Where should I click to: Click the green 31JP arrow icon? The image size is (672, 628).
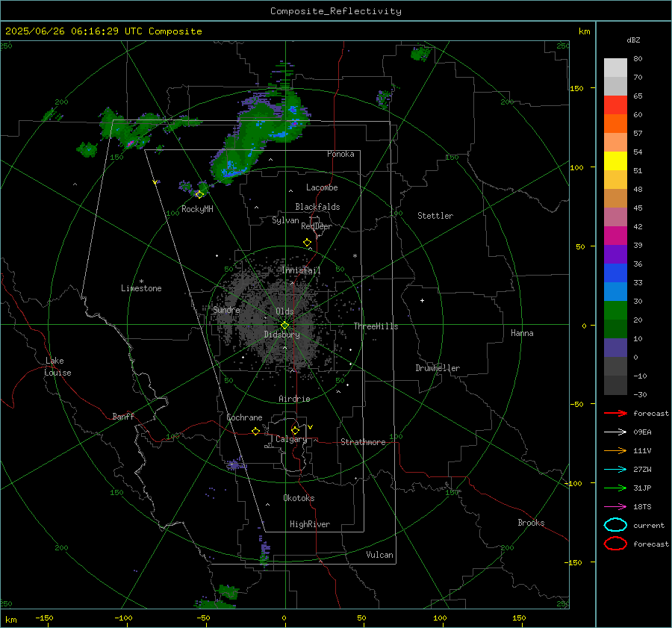point(615,488)
